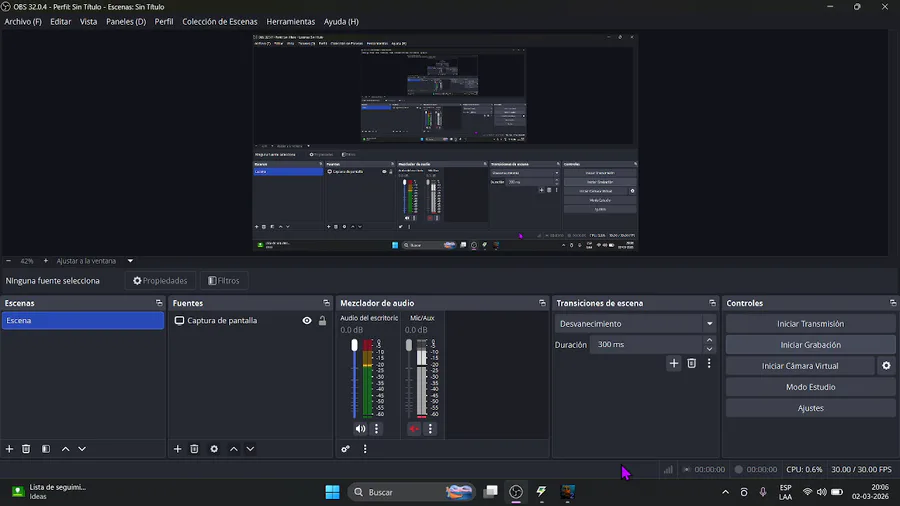Start Iniciar Cámara Virtual
This screenshot has width=900, height=506.
(800, 365)
